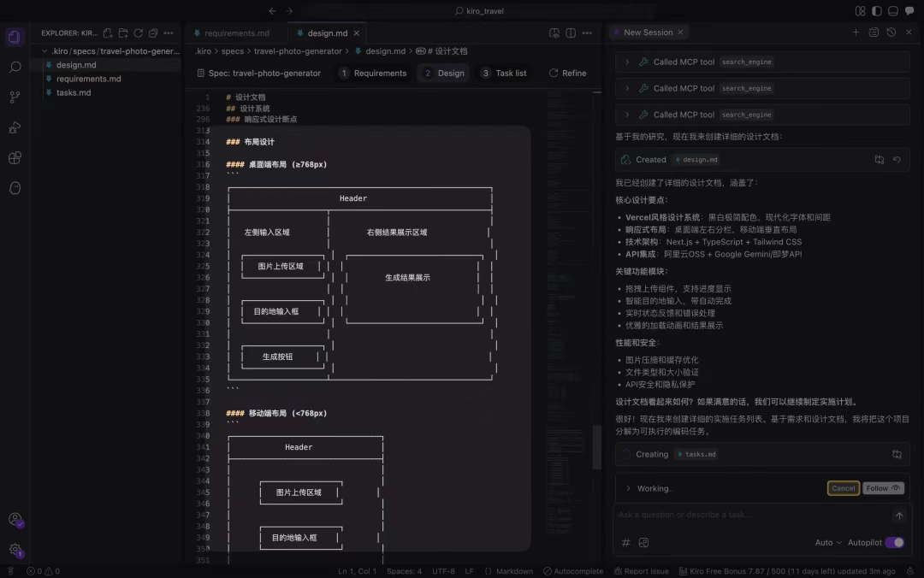Select the Task list spec tab
This screenshot has width=924, height=578.
504,73
